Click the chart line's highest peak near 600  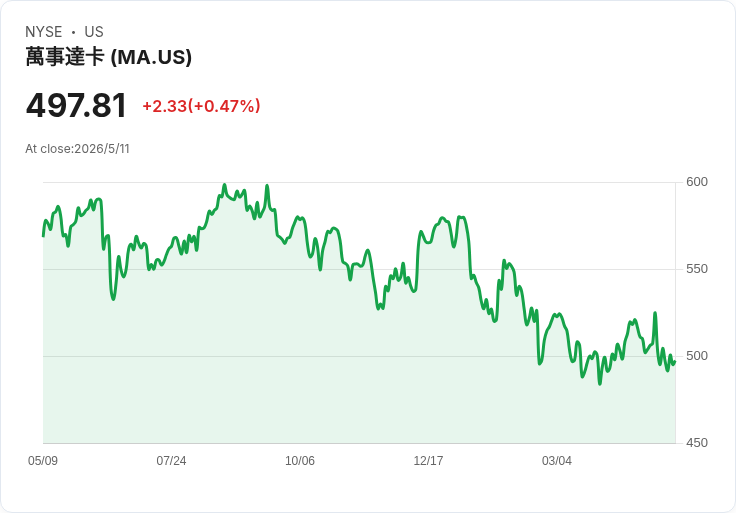(x=224, y=185)
